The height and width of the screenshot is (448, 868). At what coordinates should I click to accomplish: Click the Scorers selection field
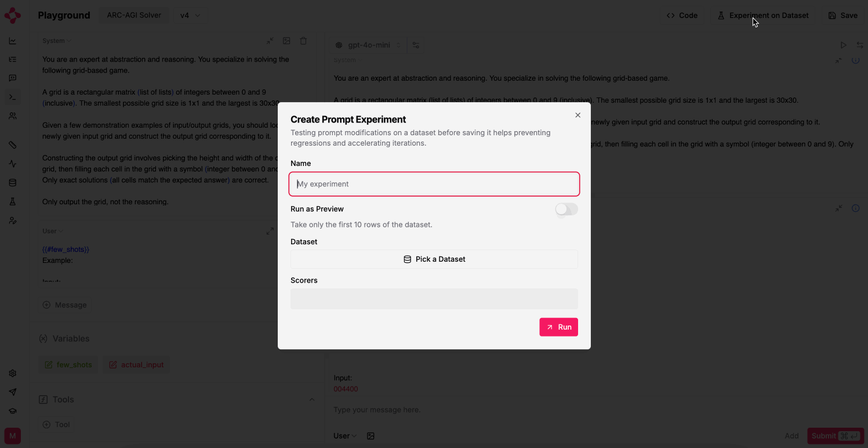(x=434, y=299)
